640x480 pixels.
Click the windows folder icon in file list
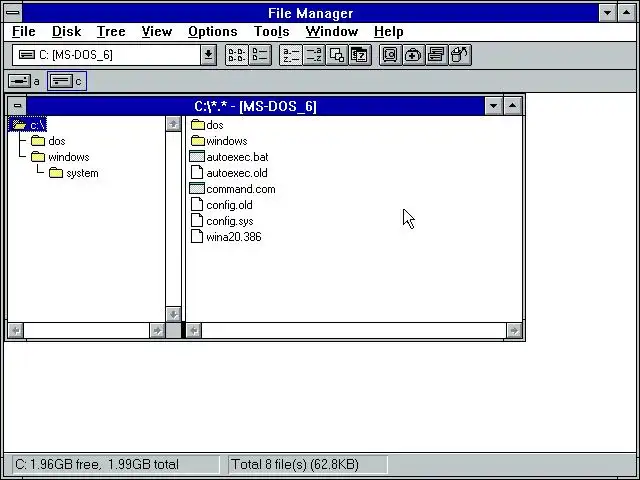click(198, 140)
